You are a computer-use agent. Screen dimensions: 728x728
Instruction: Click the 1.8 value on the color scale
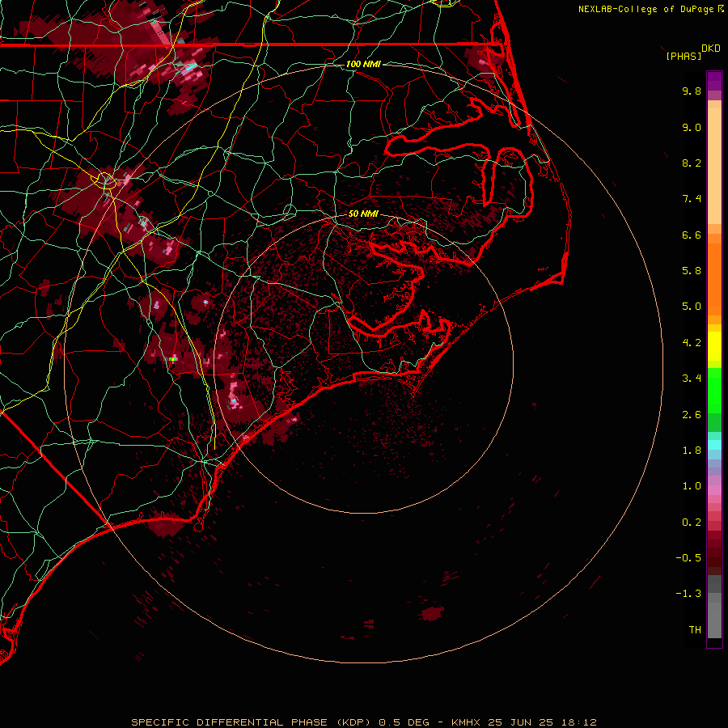(692, 451)
